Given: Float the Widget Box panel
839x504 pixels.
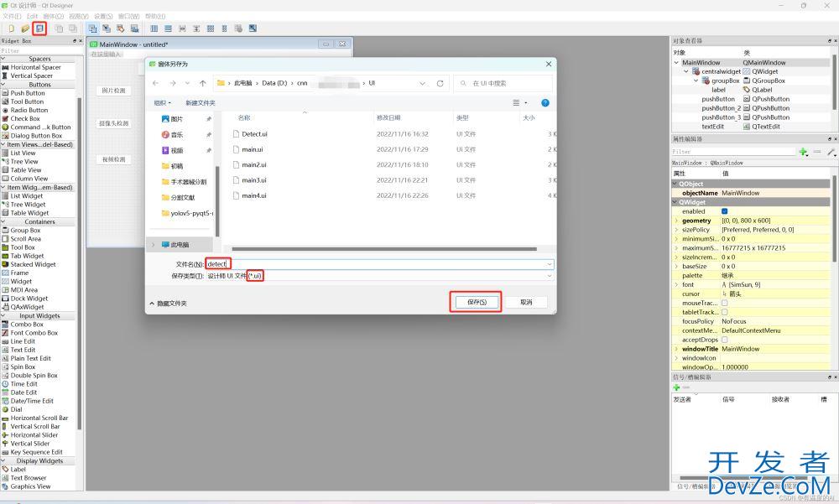Looking at the screenshot, I should tap(75, 40).
